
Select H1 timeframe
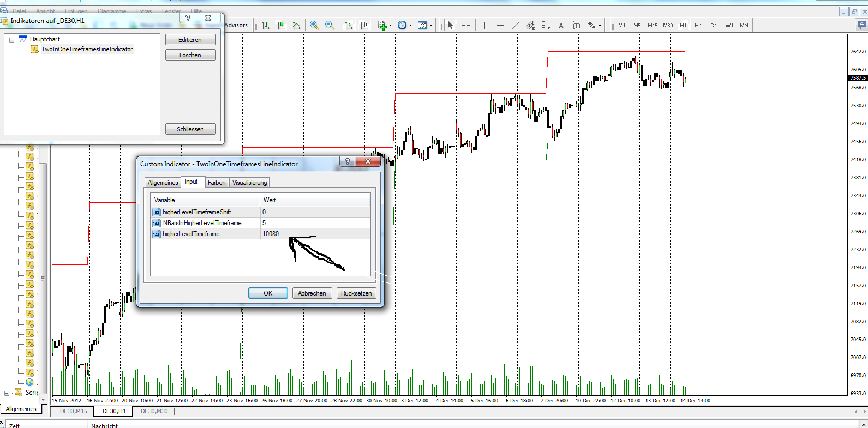click(x=683, y=25)
